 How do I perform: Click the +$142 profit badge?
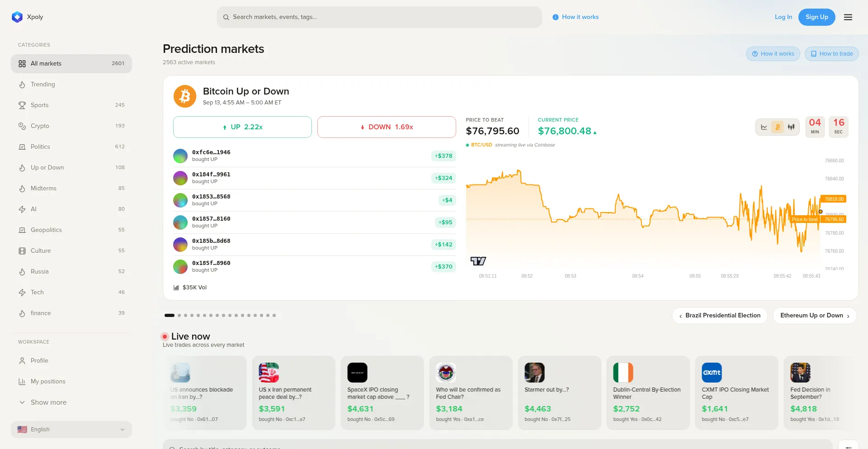point(443,245)
